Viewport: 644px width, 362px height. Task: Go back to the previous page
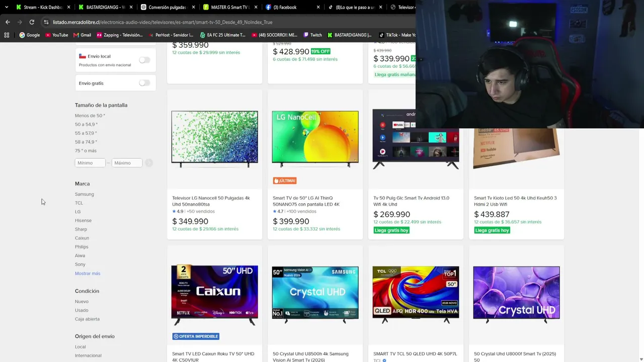[x=8, y=22]
